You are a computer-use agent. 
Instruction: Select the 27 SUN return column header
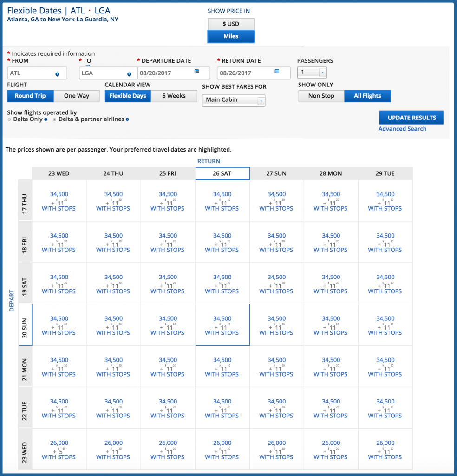(x=276, y=174)
